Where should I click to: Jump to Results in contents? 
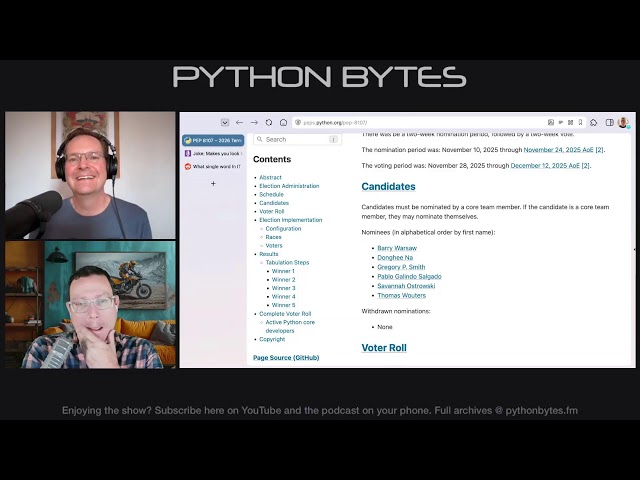pos(269,254)
